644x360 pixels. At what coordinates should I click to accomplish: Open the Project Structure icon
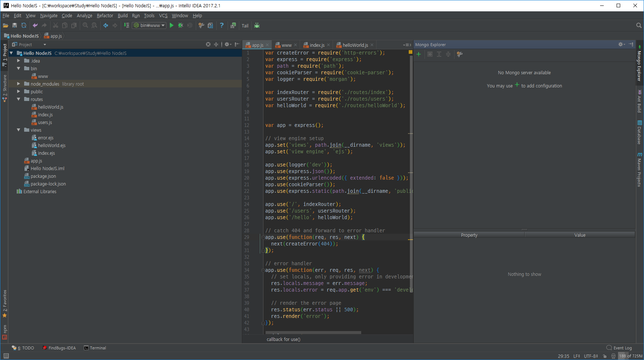tap(210, 26)
